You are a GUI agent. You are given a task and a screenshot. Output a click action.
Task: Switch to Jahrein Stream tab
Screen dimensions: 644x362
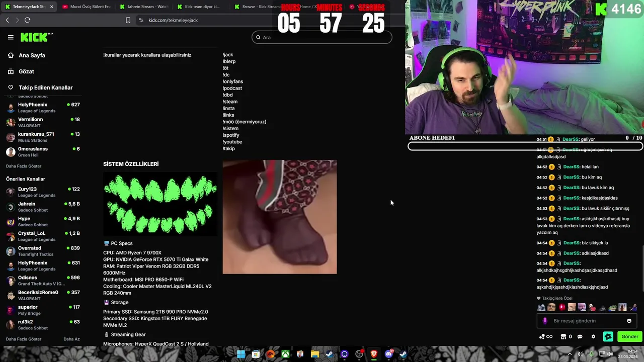[143, 7]
